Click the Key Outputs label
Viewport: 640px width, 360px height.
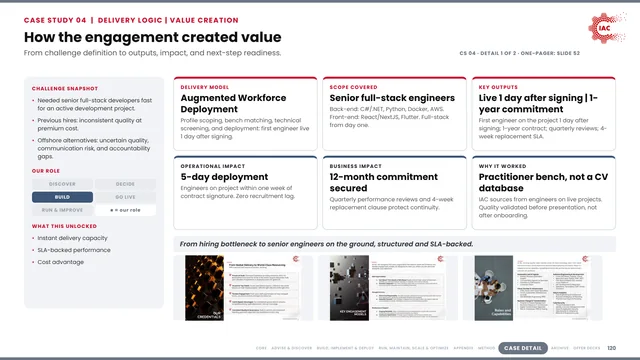tap(498, 87)
